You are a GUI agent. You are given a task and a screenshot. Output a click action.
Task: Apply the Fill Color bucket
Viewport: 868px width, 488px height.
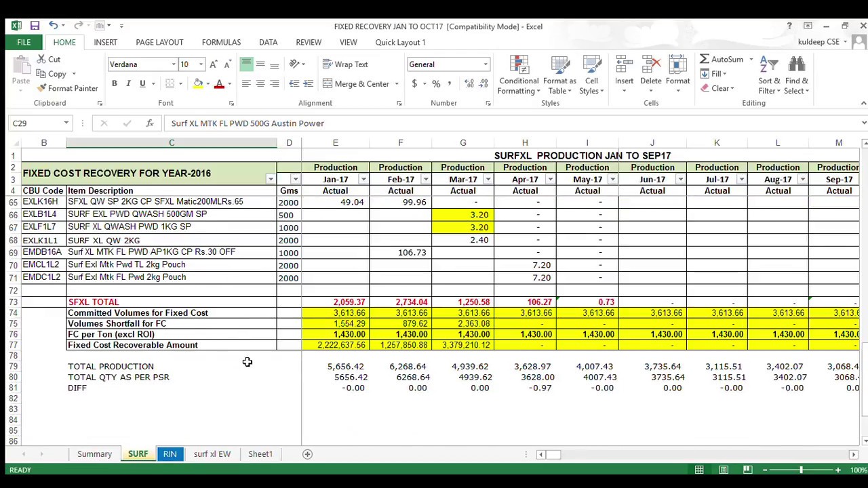pyautogui.click(x=198, y=84)
